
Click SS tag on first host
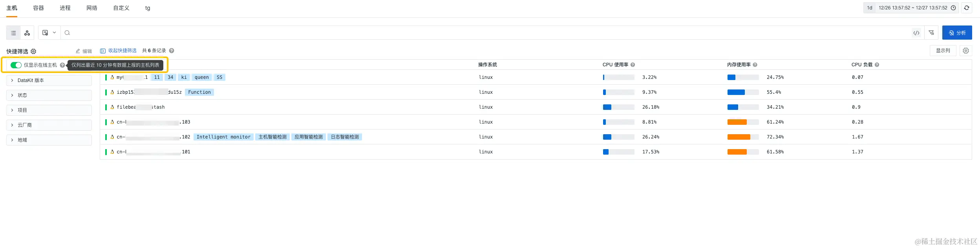[x=219, y=77]
